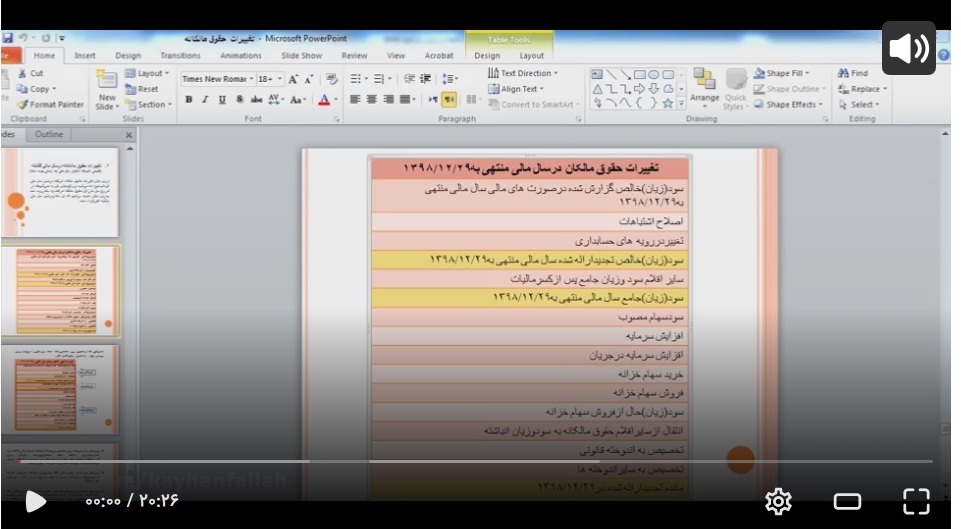Toggle Italic formatting

[205, 99]
